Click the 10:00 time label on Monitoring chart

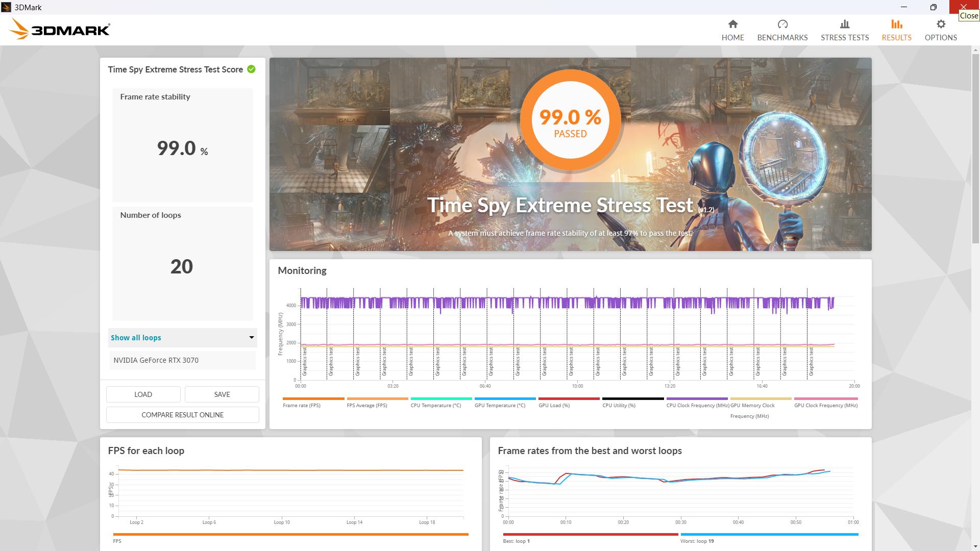pyautogui.click(x=577, y=386)
